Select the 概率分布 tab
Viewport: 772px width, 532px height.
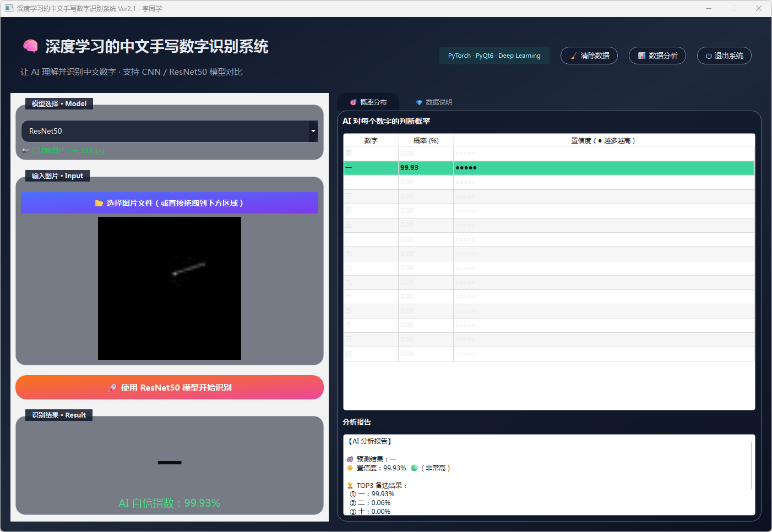tap(368, 102)
